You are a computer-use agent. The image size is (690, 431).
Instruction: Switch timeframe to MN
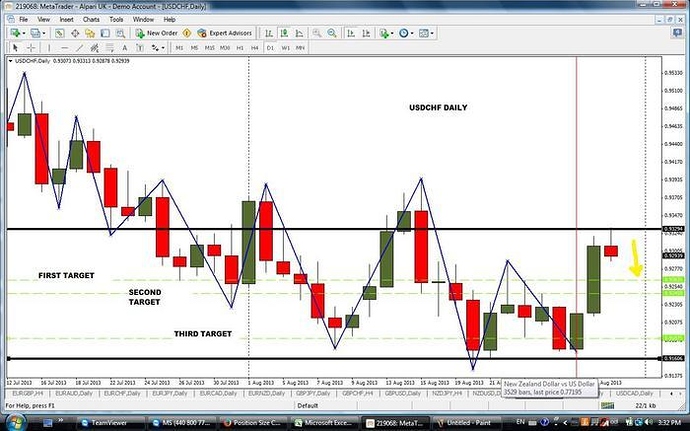(300, 48)
